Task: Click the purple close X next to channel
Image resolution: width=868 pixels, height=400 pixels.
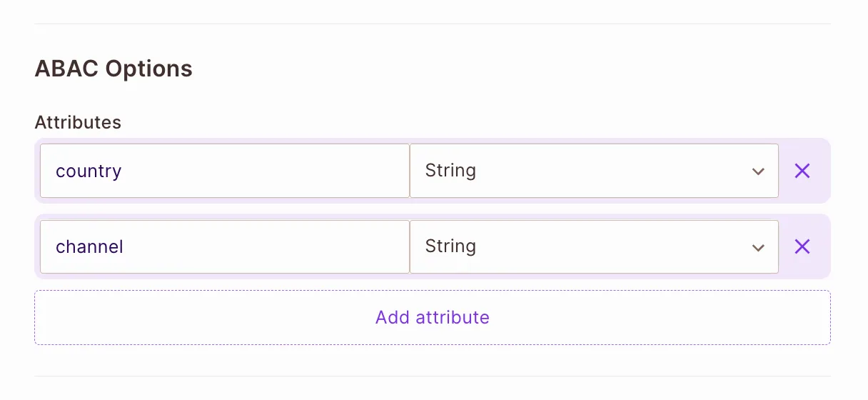Action: coord(802,246)
